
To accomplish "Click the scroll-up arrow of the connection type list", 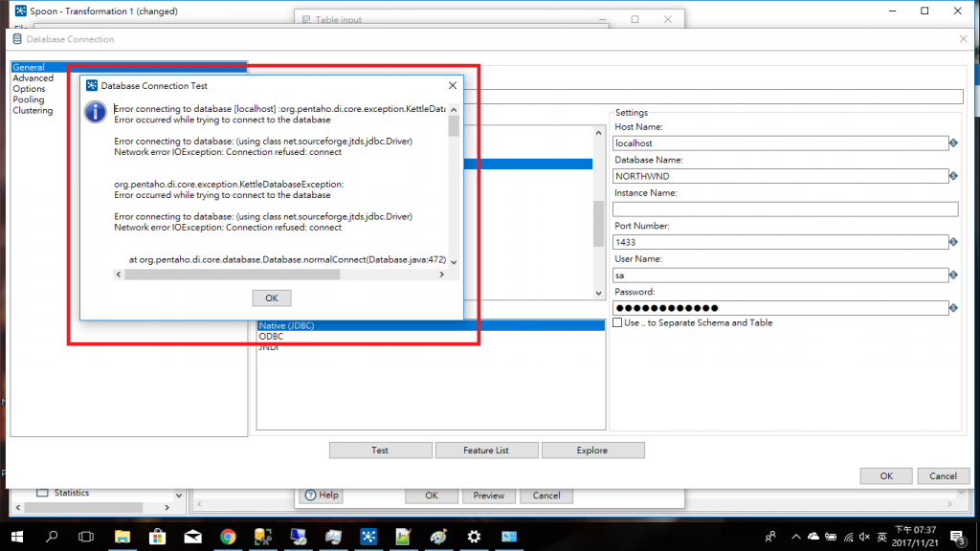I will (599, 132).
